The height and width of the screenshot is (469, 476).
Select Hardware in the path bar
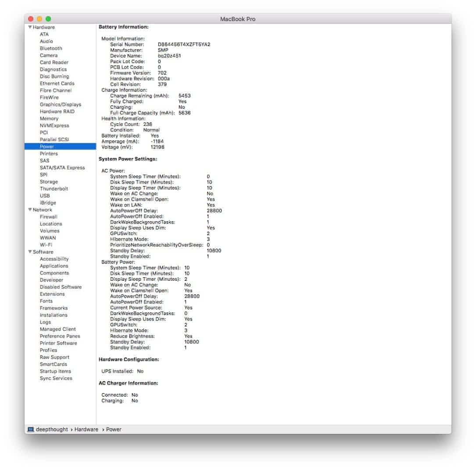pos(86,429)
